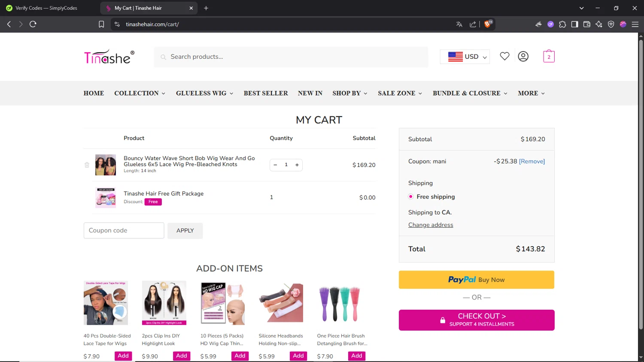644x362 pixels.
Task: Expand MORE menu
Action: coord(532,93)
